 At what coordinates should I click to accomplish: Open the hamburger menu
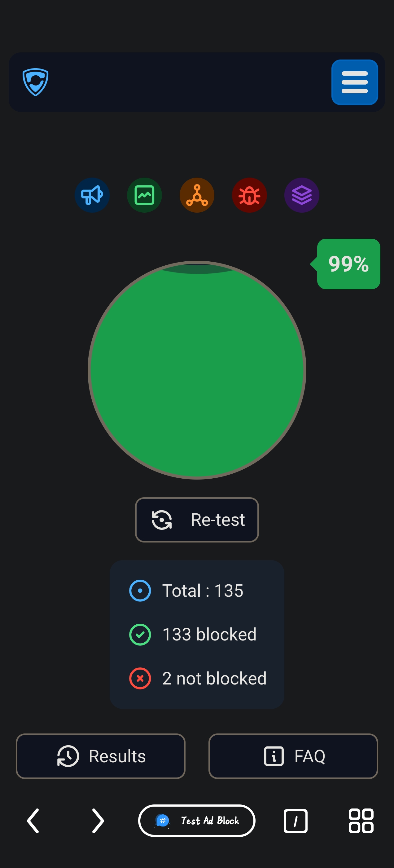point(354,82)
